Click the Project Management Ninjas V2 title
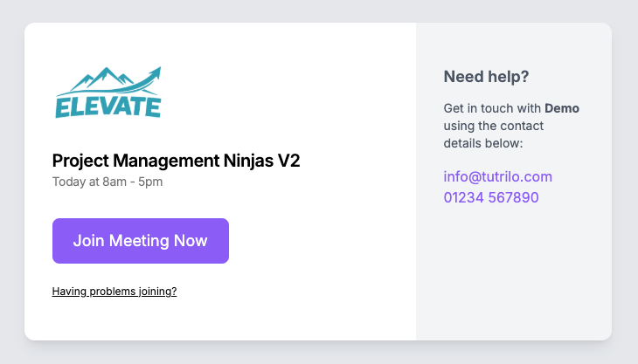Image resolution: width=638 pixels, height=364 pixels. click(176, 161)
